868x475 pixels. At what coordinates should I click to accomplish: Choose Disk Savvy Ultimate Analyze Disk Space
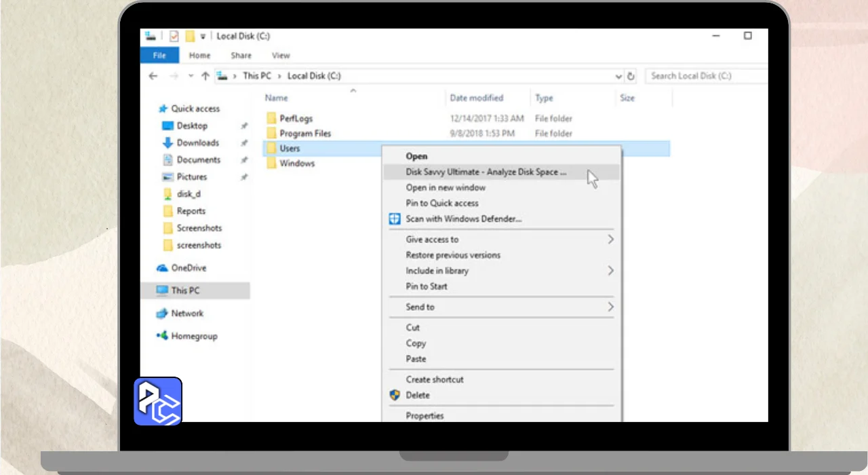486,172
